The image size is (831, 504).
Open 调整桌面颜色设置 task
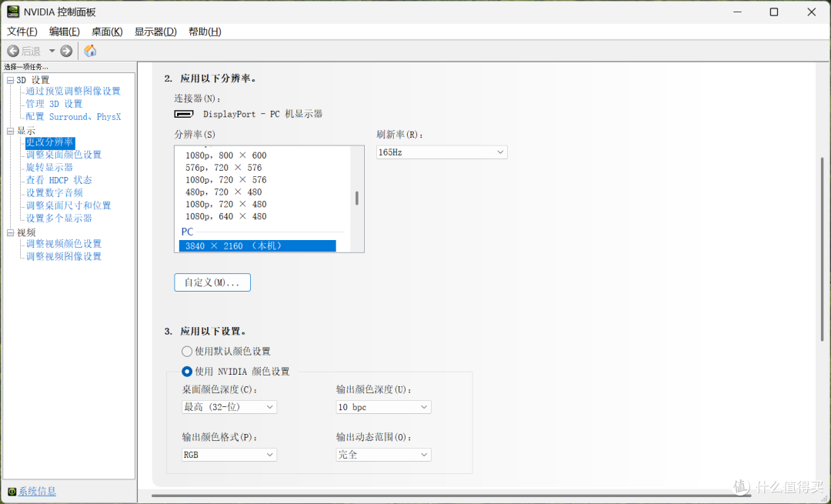[64, 155]
